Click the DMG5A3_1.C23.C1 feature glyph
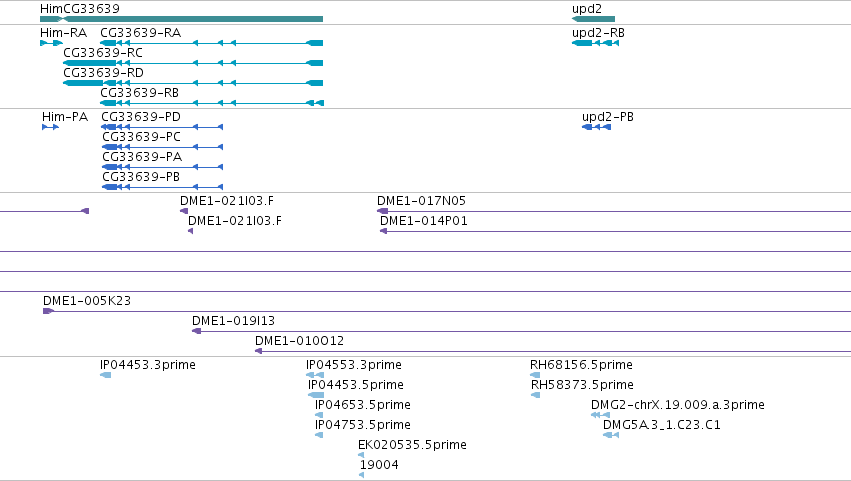This screenshot has width=851, height=481. pyautogui.click(x=611, y=435)
